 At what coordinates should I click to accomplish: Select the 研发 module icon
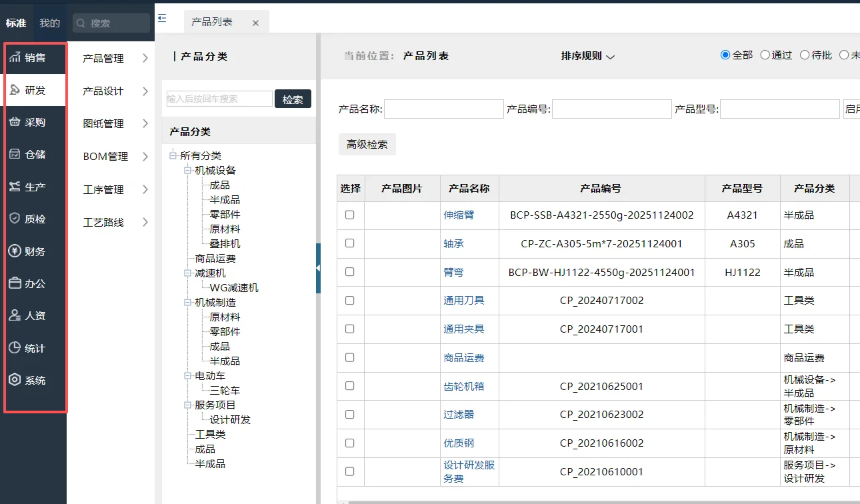tap(33, 89)
